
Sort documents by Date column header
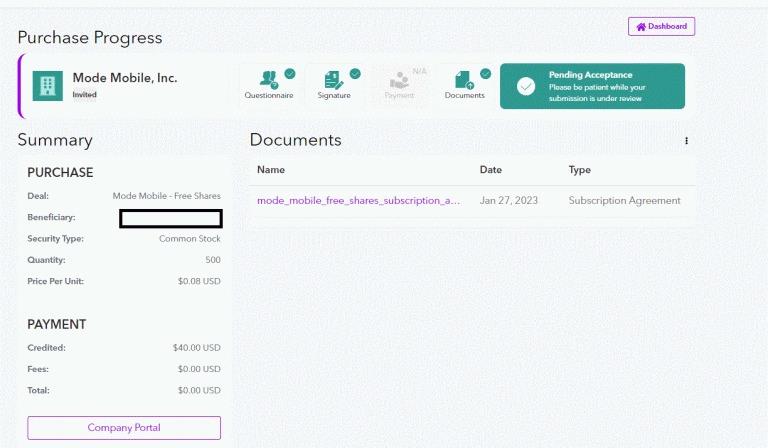tap(491, 169)
